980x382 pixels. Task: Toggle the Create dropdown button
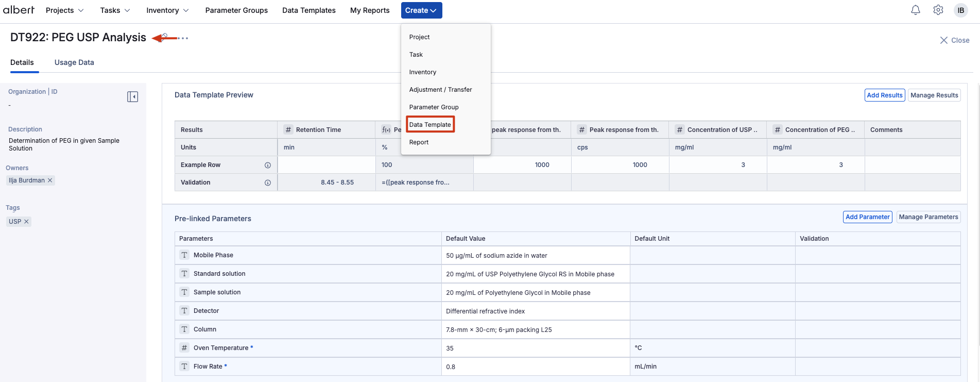point(421,10)
